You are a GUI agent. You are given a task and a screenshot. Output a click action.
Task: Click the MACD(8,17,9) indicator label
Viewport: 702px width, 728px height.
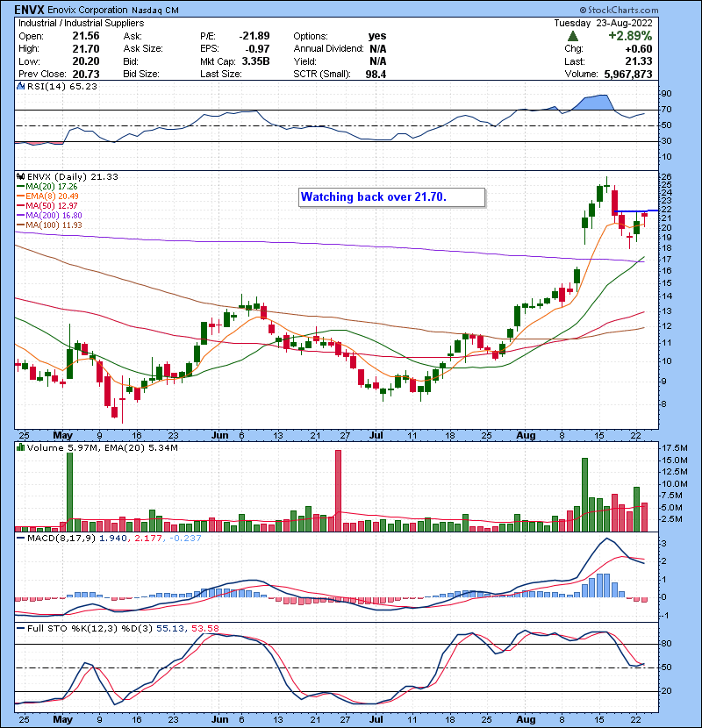point(62,539)
